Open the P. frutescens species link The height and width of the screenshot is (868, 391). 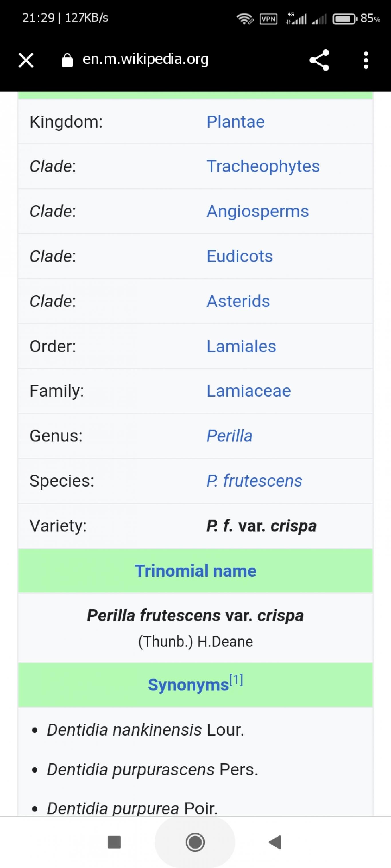coord(254,481)
